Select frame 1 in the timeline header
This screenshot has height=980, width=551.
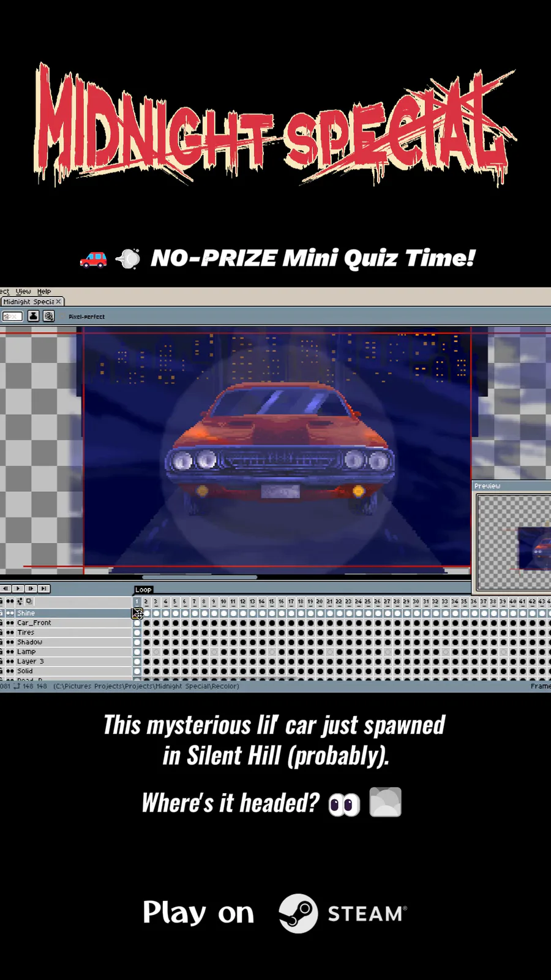click(x=137, y=602)
